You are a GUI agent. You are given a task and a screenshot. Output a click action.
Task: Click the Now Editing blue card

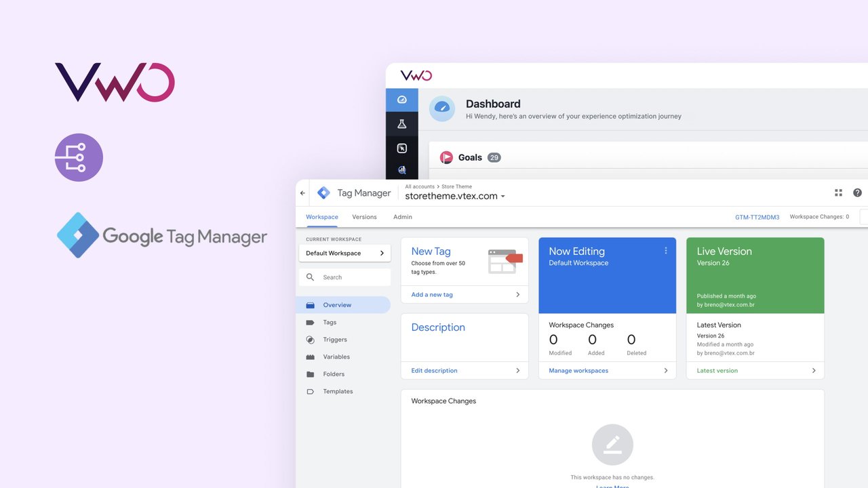click(608, 275)
